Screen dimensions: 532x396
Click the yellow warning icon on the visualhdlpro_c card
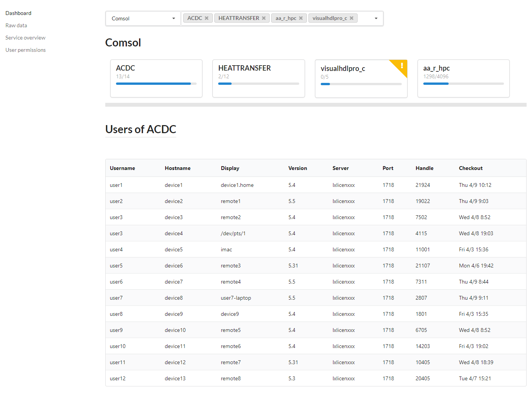(x=401, y=65)
